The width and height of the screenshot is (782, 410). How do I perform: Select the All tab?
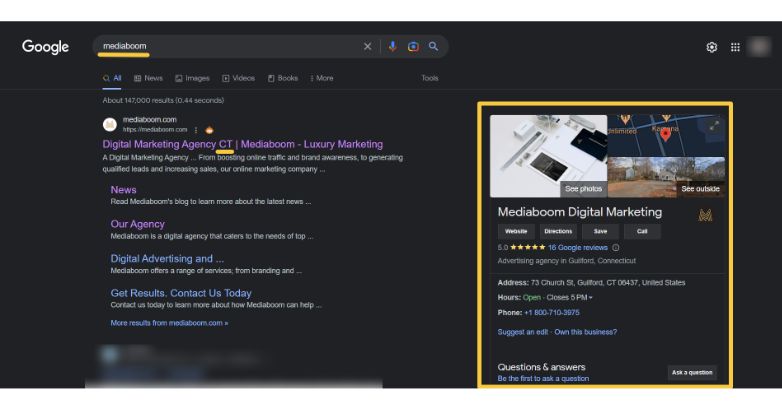click(x=112, y=78)
